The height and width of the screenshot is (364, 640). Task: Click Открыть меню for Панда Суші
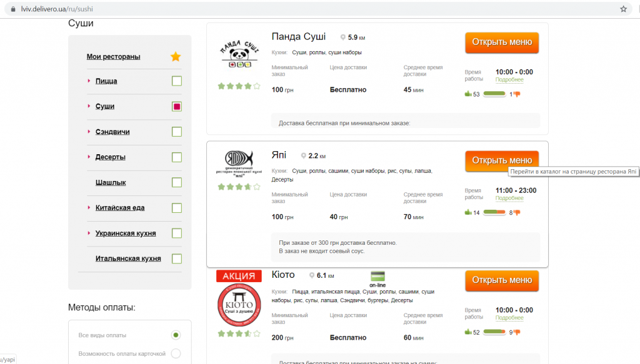502,42
